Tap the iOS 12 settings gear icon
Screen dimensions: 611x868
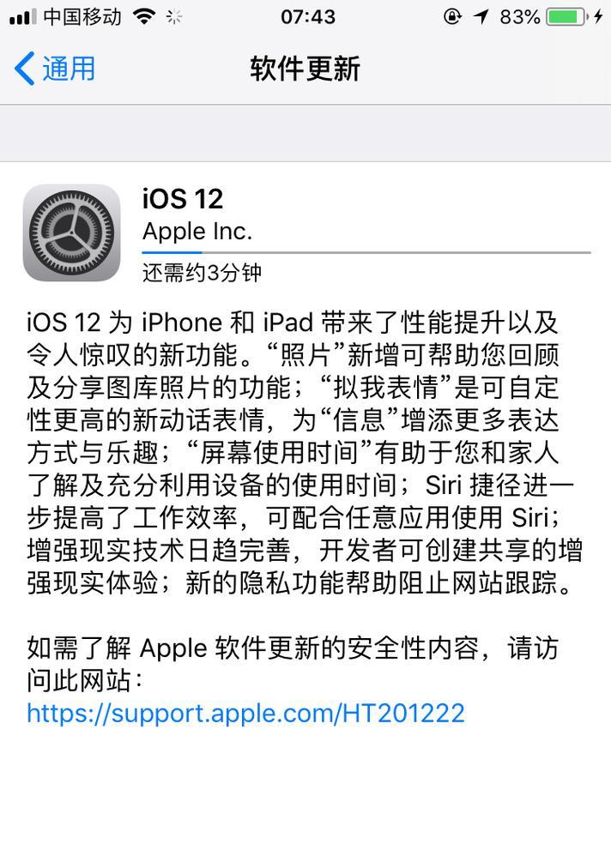point(72,232)
